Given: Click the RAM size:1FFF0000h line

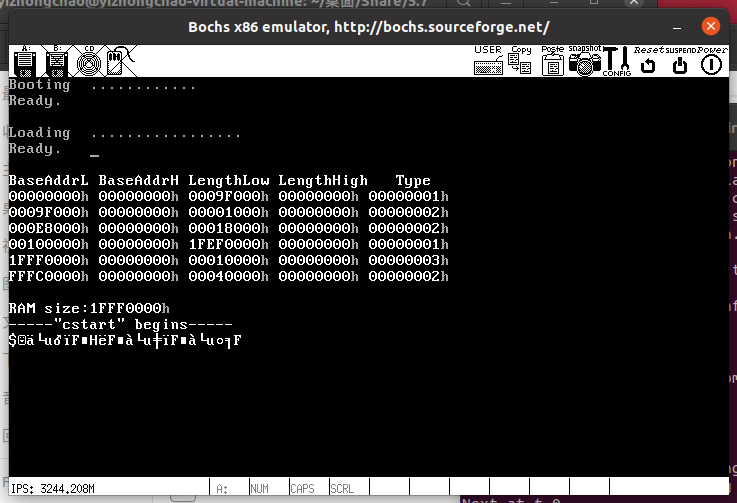Looking at the screenshot, I should point(89,308).
